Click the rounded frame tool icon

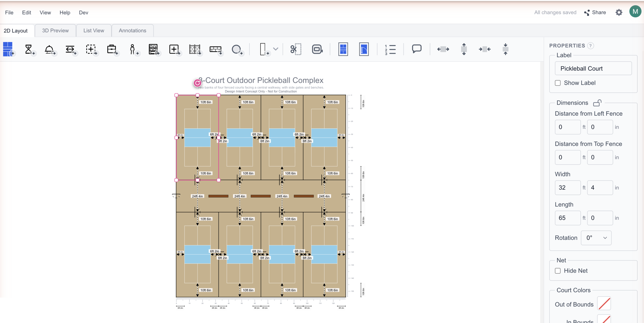[x=317, y=49]
